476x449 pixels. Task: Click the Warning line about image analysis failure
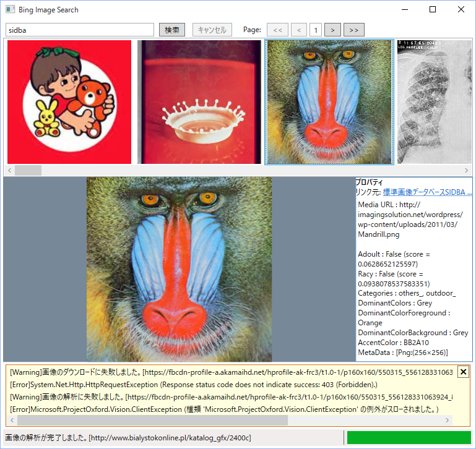232,397
